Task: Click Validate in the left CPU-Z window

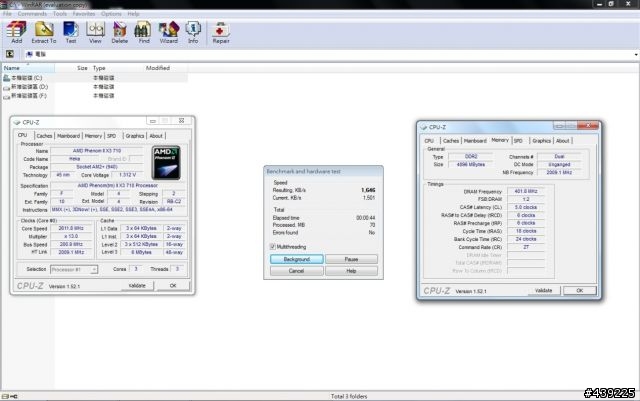Action: 137,286
